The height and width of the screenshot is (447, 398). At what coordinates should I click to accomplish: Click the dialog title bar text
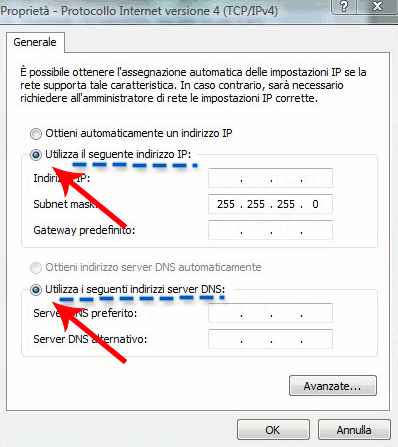pyautogui.click(x=139, y=11)
